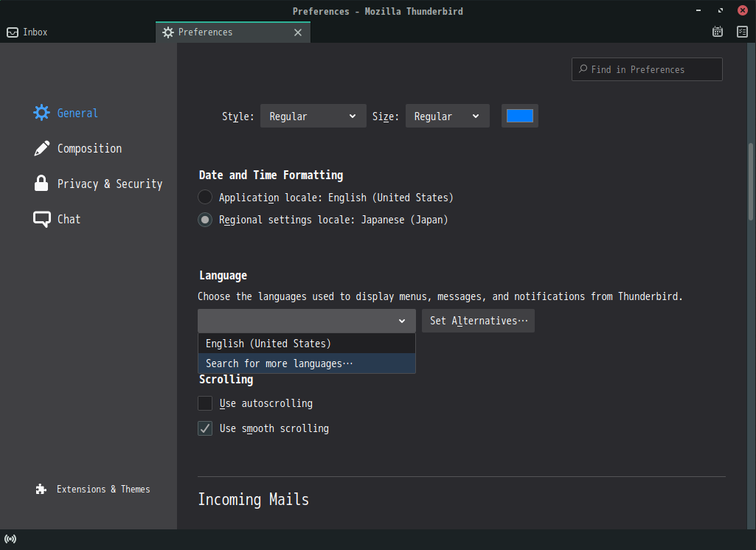The image size is (756, 550).
Task: Enable Use autoscrolling checkbox
Action: 205,403
